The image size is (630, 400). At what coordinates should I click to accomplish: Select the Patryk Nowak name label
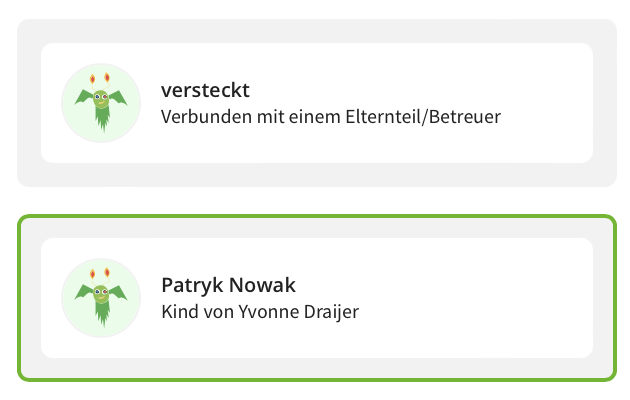(x=228, y=285)
